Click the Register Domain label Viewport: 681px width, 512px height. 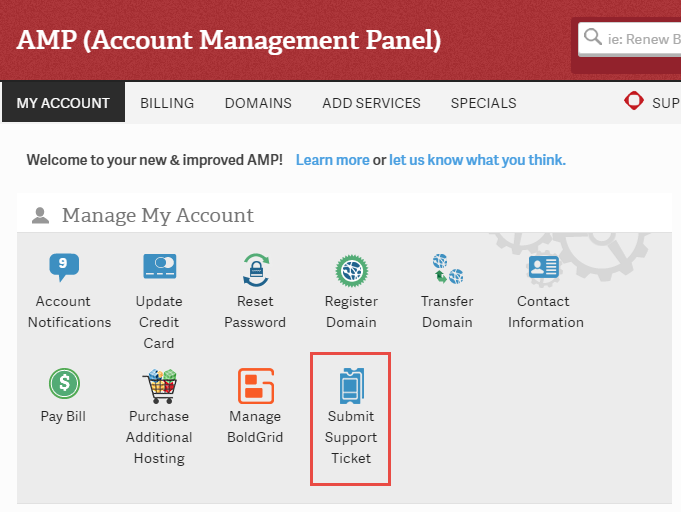coord(351,312)
